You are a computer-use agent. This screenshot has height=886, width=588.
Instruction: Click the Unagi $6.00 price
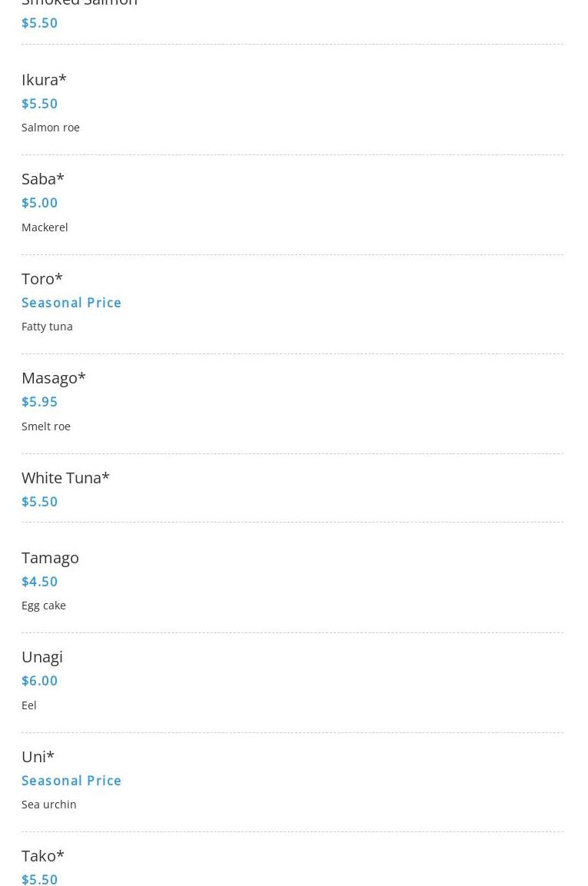(x=39, y=681)
